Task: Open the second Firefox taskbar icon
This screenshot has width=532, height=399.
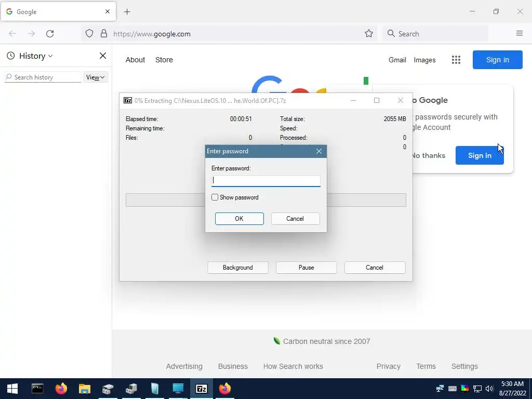Action: click(224, 389)
